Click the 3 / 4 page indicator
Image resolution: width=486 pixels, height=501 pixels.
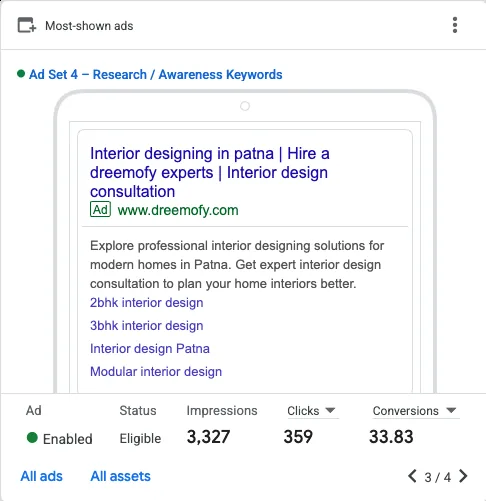438,477
